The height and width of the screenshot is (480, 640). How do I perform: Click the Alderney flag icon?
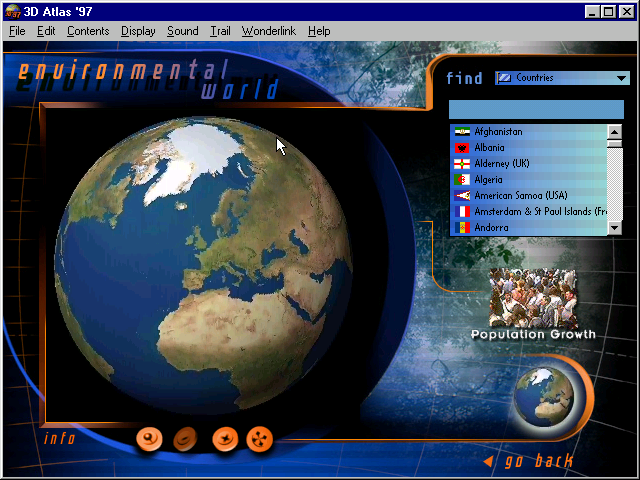click(x=462, y=164)
